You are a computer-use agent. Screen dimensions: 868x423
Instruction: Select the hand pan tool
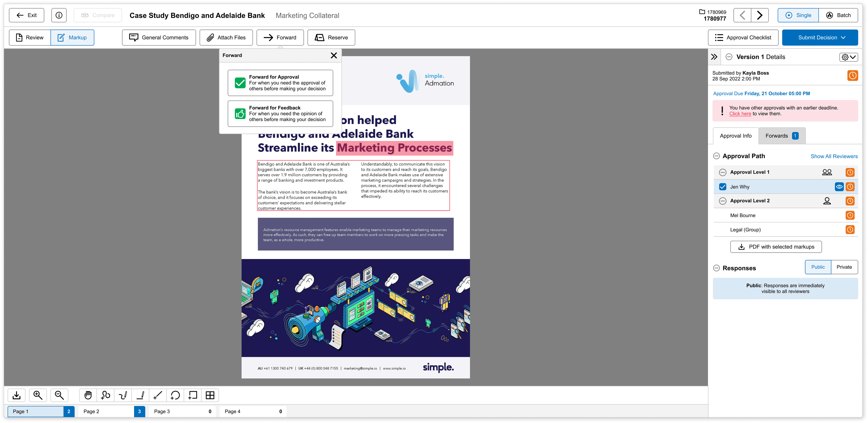88,395
